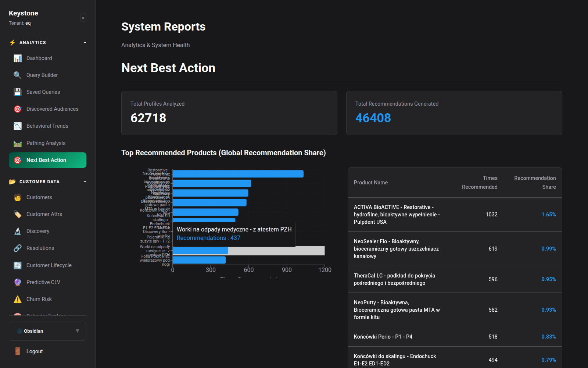This screenshot has width=588, height=368.
Task: Click the Saved Queries floppy disk icon
Action: click(x=18, y=92)
